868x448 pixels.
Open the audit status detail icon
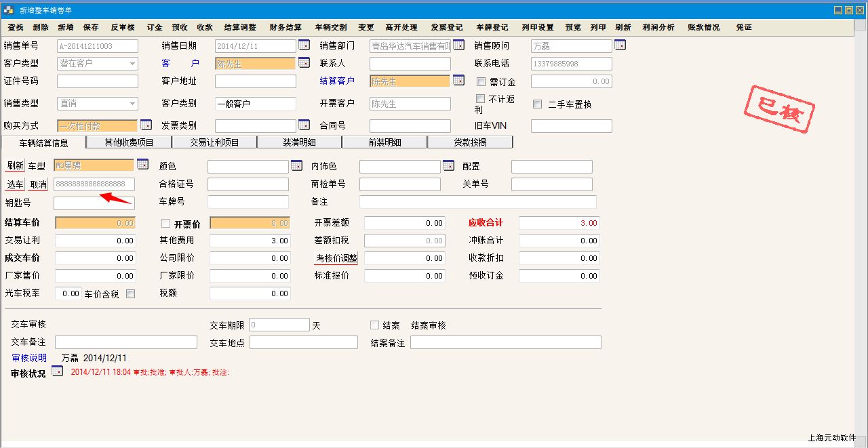(57, 371)
